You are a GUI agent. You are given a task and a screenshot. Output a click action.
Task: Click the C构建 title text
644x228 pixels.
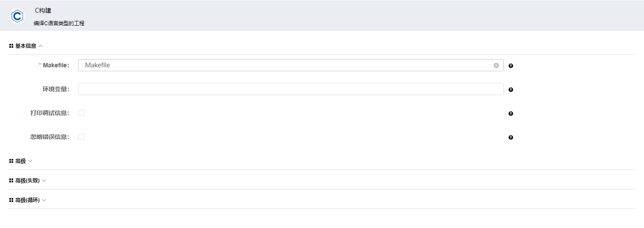coord(43,10)
